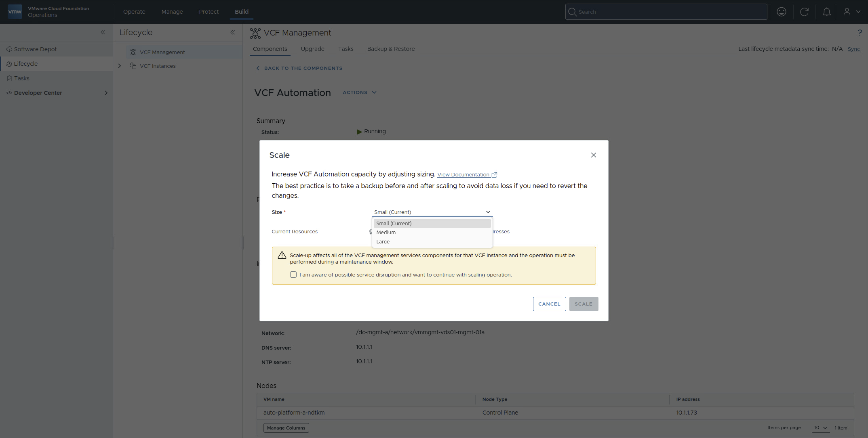868x438 pixels.
Task: Choose Large from the size list
Action: (432, 242)
